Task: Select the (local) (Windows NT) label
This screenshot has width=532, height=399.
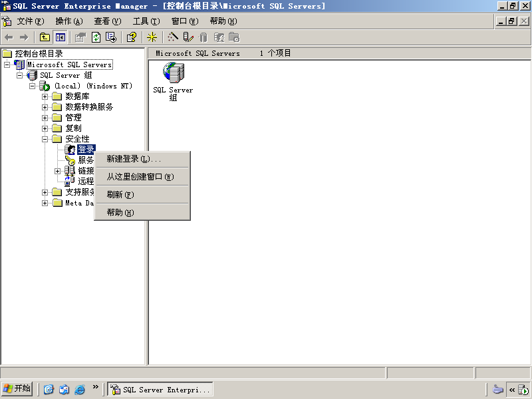Action: 93,86
